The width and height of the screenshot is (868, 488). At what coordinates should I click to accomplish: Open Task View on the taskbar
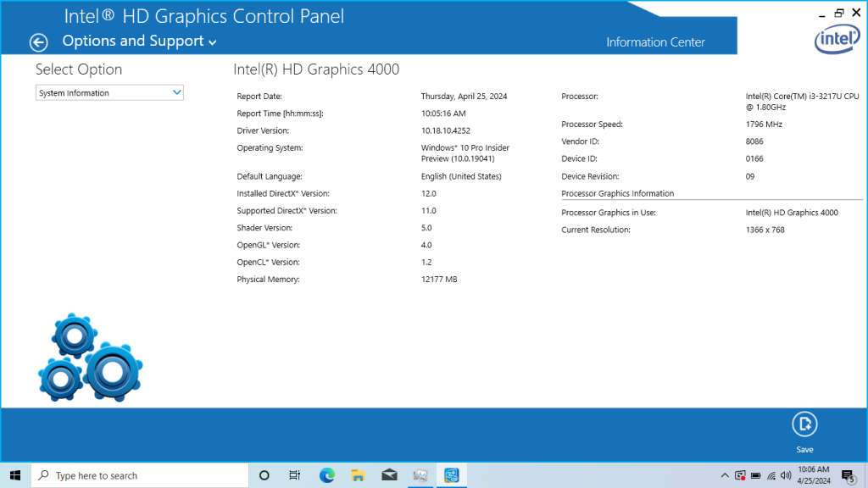[295, 475]
